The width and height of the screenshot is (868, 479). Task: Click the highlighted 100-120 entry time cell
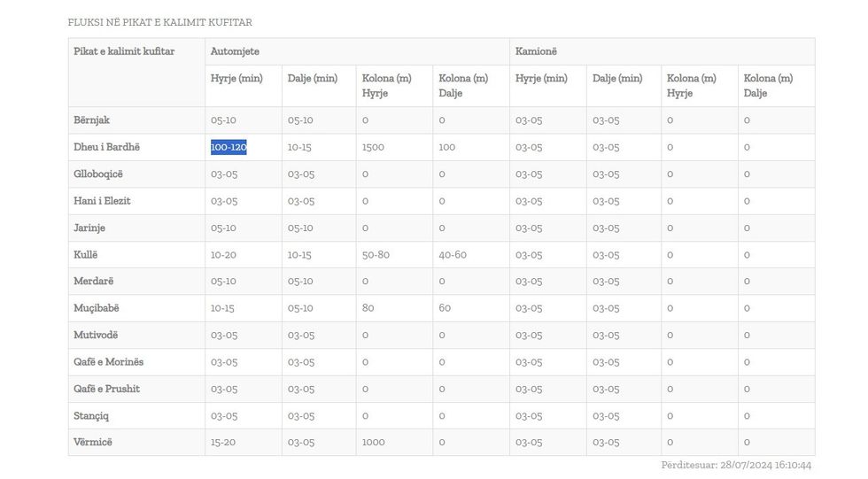tap(229, 147)
